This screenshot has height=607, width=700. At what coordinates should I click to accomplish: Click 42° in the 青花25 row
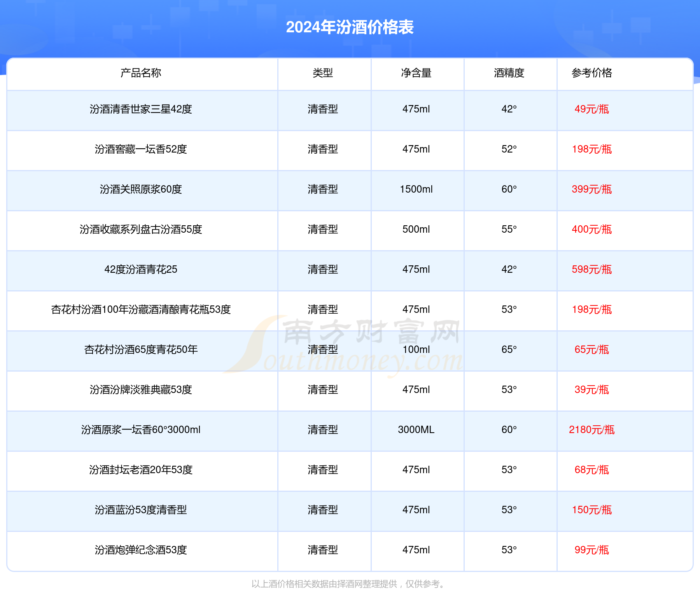point(509,269)
